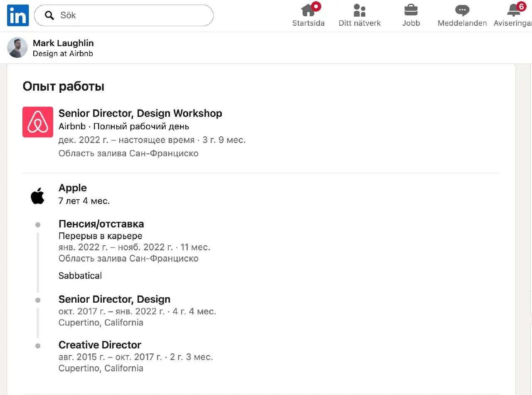This screenshot has height=395, width=532.
Task: Go to the Ditt nätverk label
Action: coord(360,23)
